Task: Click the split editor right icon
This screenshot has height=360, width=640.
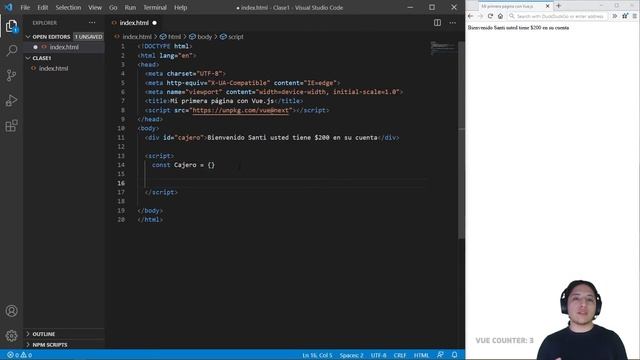Action: 437,23
